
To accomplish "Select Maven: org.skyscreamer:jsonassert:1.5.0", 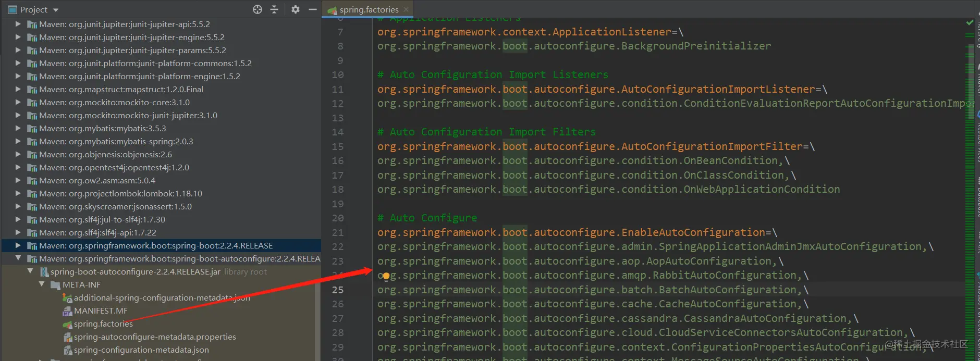I will coord(115,206).
